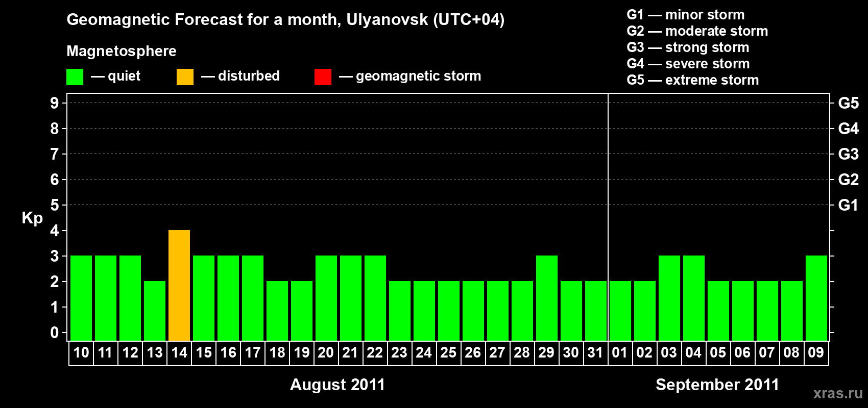Click the G5 label on right axis
The image size is (868, 408).
click(849, 103)
